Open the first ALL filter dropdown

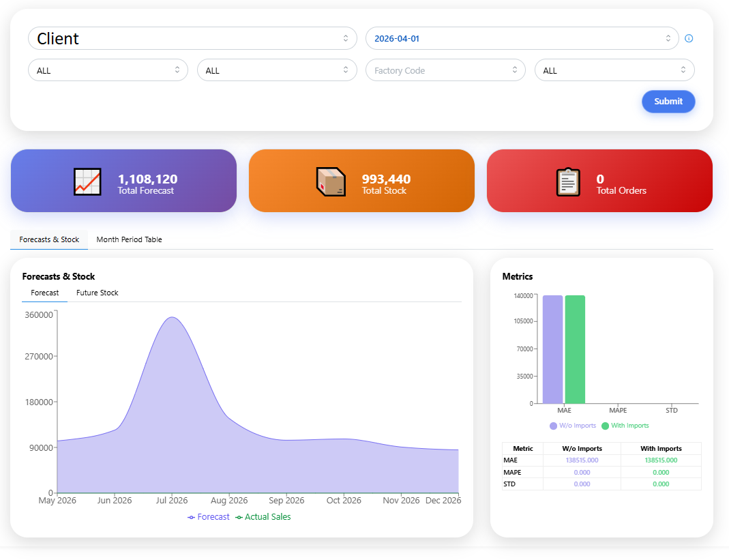[x=108, y=70]
